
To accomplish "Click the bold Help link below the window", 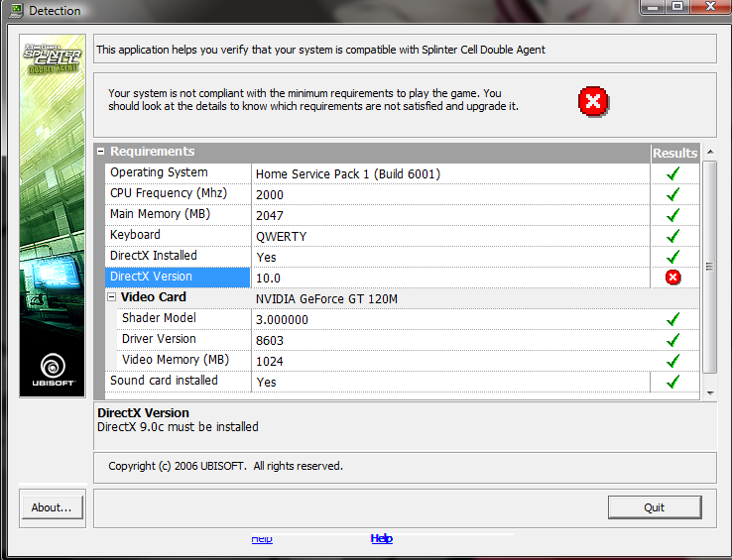I will pos(382,538).
